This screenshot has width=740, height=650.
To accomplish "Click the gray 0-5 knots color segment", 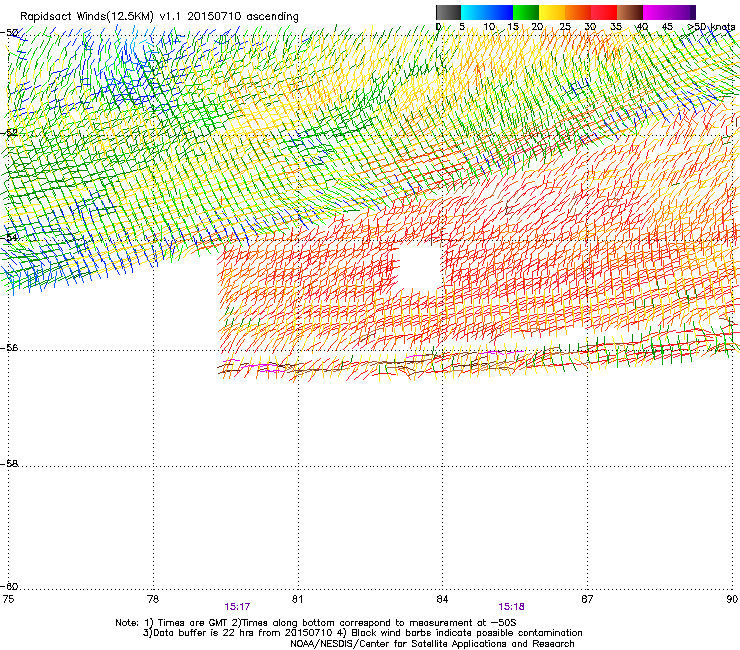I will tap(448, 12).
